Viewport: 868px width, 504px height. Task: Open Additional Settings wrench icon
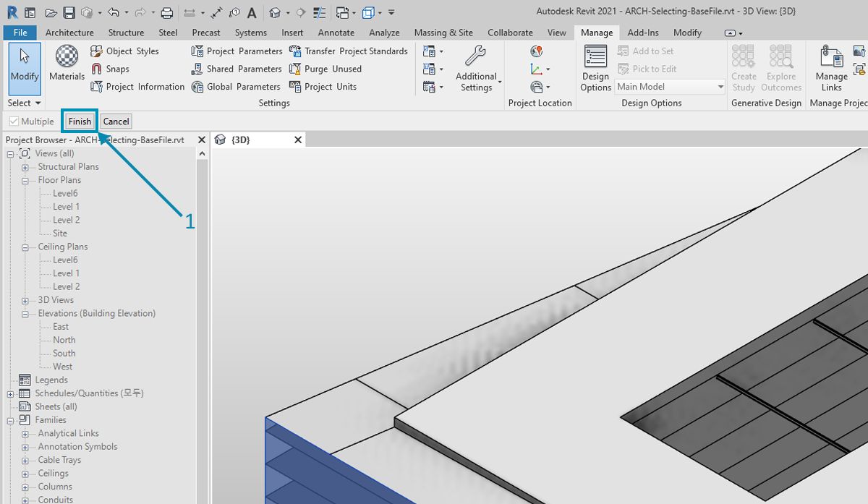475,56
